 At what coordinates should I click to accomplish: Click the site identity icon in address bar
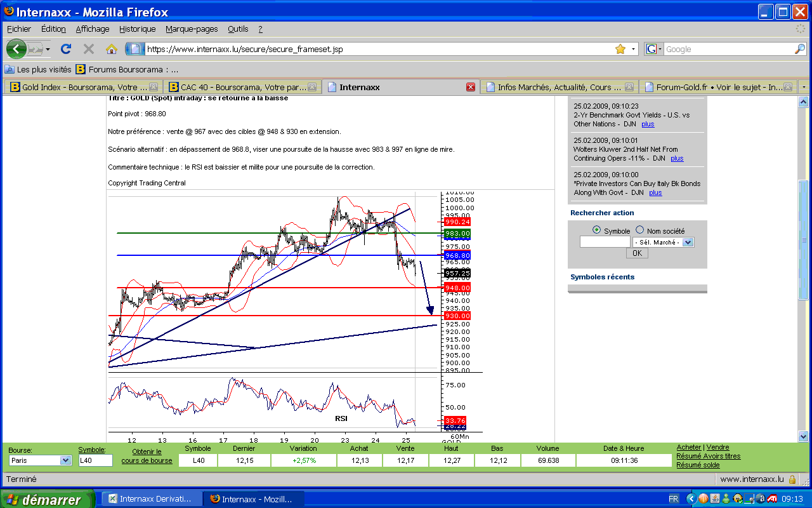coord(134,49)
